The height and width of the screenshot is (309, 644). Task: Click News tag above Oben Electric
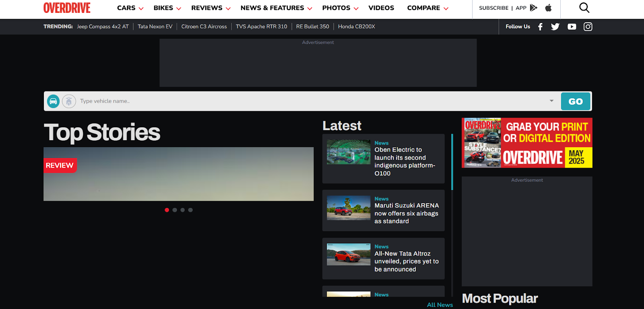(382, 143)
